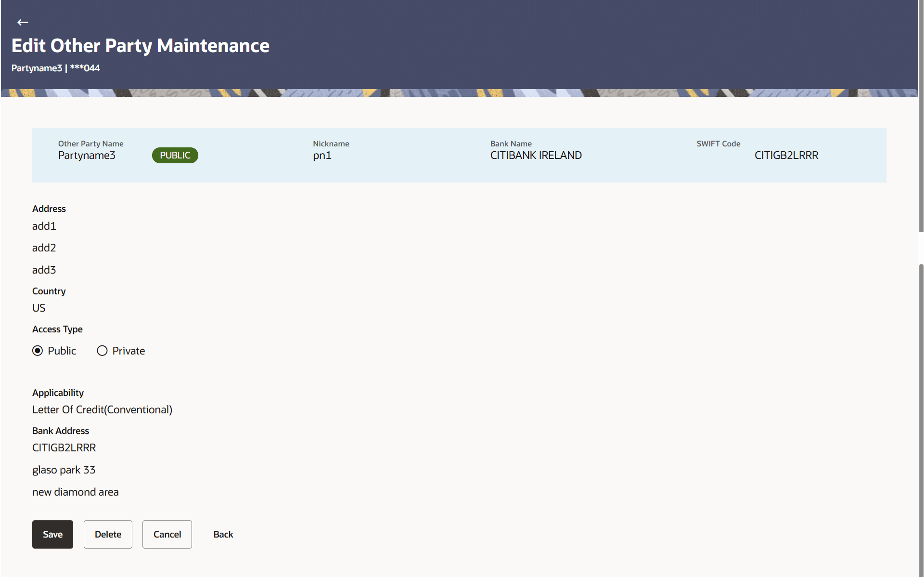Click the CITIBANK IRELAND bank name
The width and height of the screenshot is (924, 577).
pyautogui.click(x=536, y=155)
